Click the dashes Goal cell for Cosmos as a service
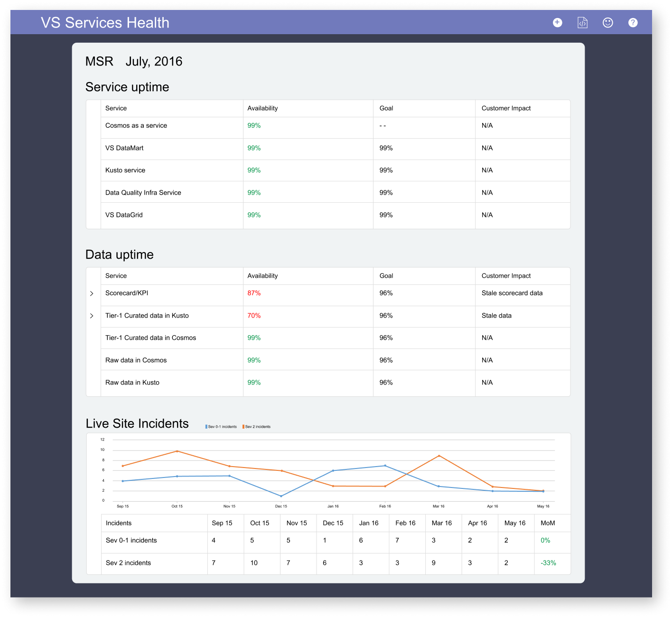The height and width of the screenshot is (618, 672). [x=383, y=125]
